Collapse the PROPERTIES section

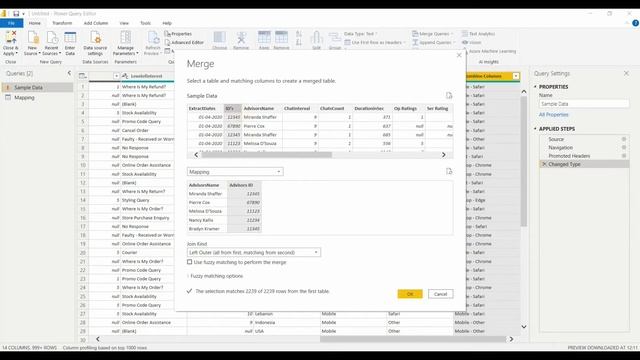tap(536, 87)
